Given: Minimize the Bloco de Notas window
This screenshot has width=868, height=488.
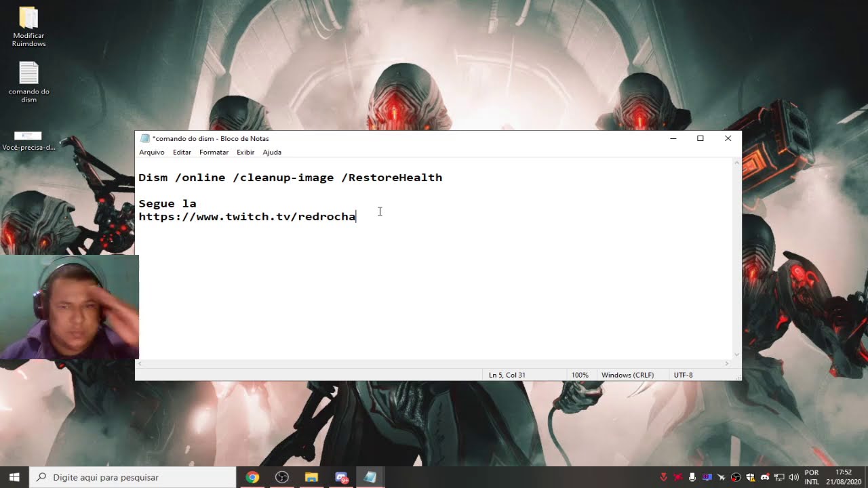Looking at the screenshot, I should click(x=673, y=138).
